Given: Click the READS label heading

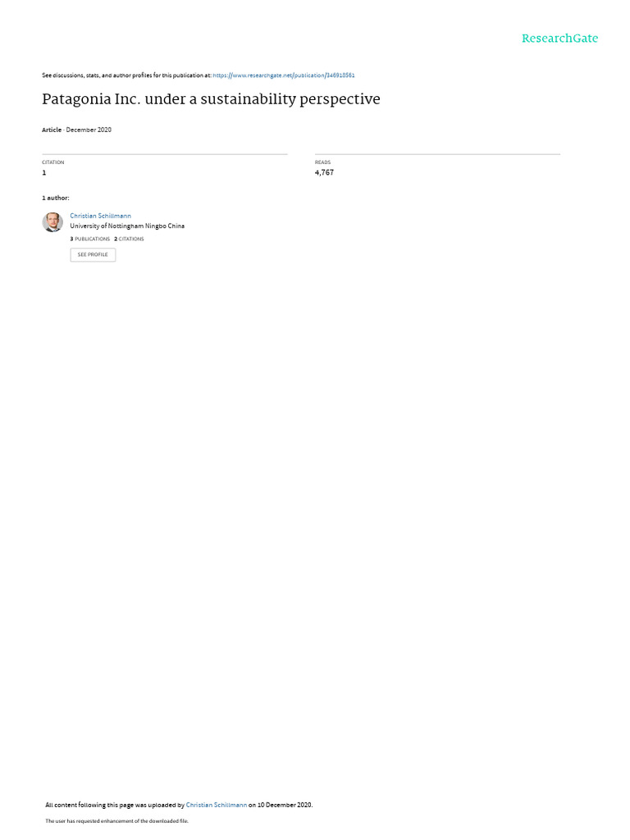Looking at the screenshot, I should [322, 162].
